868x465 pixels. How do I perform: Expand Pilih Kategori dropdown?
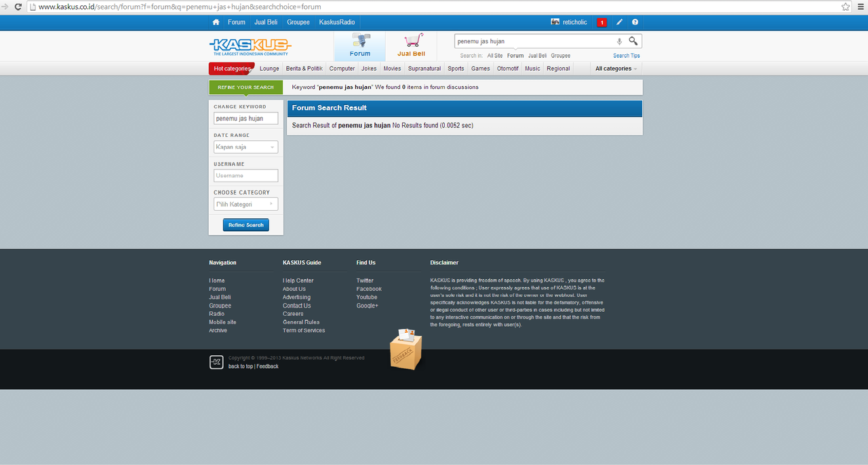246,204
